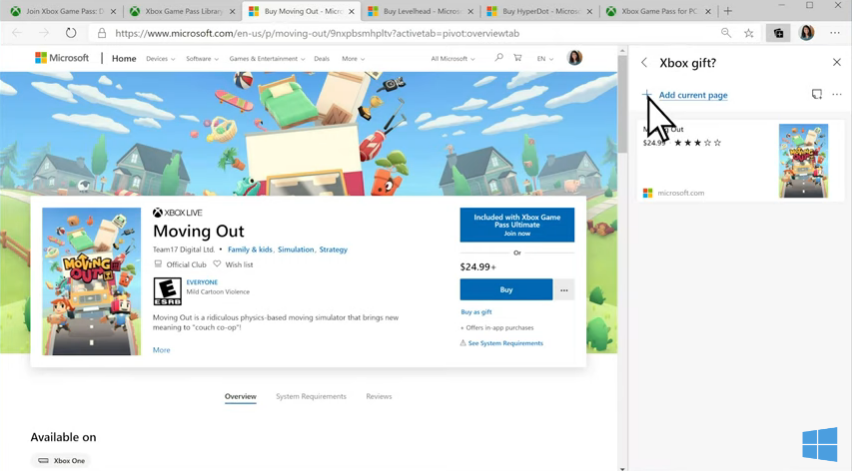Go back from Xbox gift? collection
The height and width of the screenshot is (471, 852).
[x=644, y=62]
